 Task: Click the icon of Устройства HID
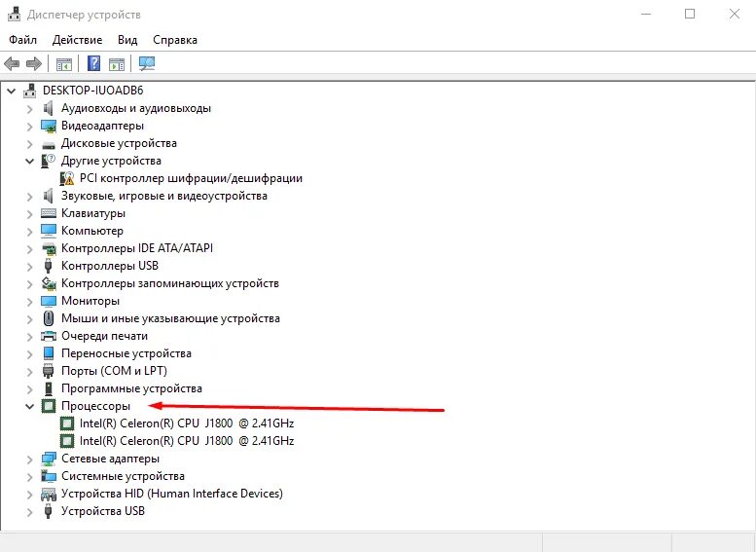(x=49, y=495)
